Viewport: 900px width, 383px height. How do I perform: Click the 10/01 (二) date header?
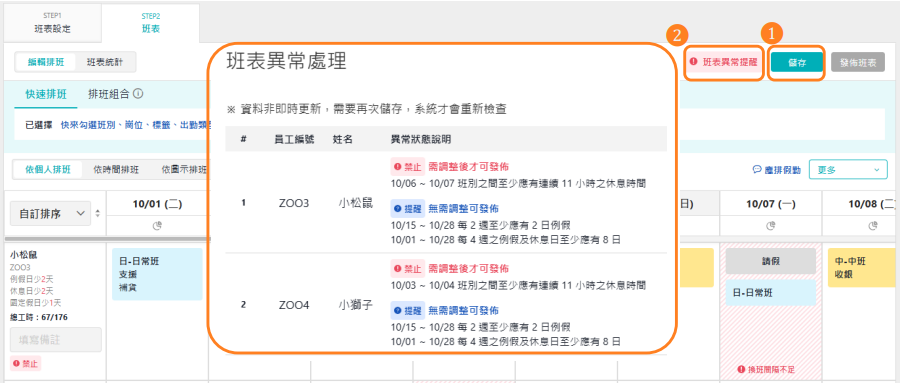(x=157, y=203)
